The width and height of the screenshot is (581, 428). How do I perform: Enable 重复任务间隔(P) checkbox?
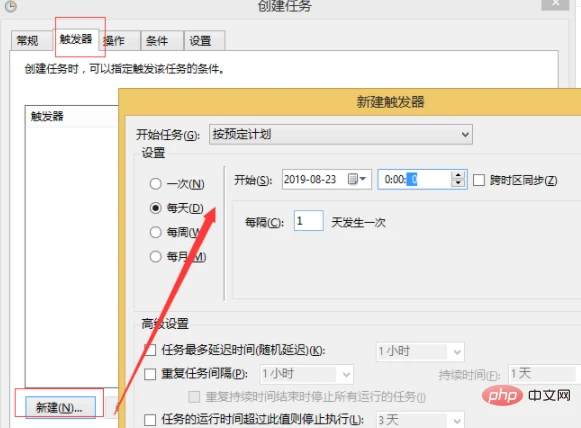pos(150,374)
